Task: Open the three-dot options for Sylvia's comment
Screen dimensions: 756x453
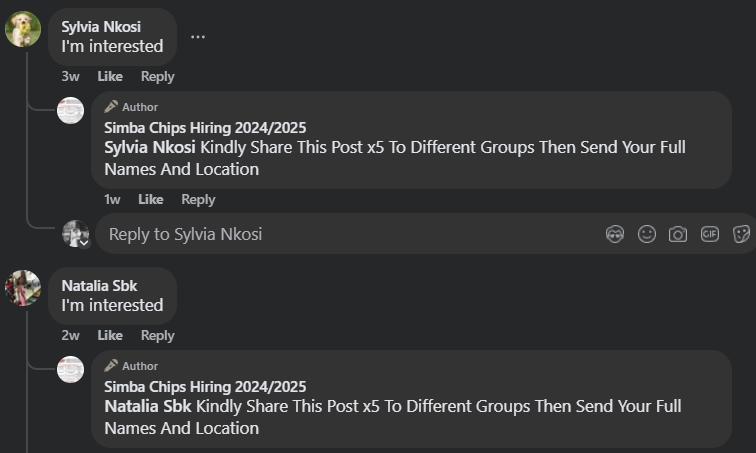Action: pyautogui.click(x=198, y=36)
